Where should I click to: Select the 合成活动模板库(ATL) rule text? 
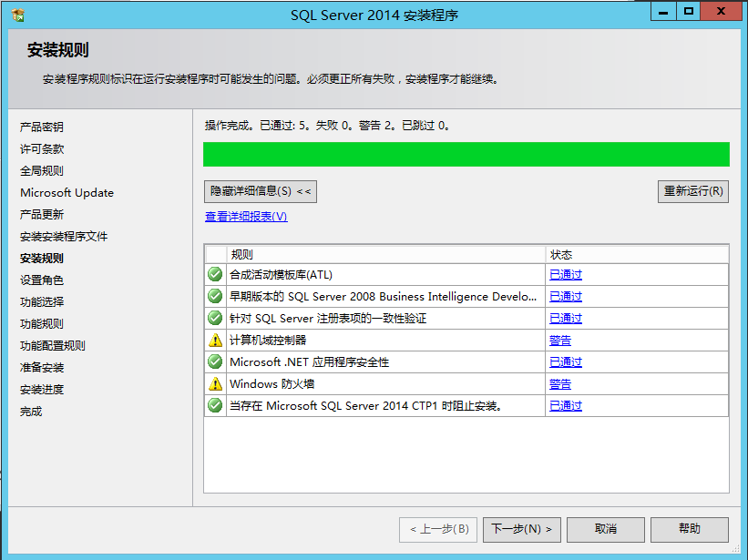281,274
